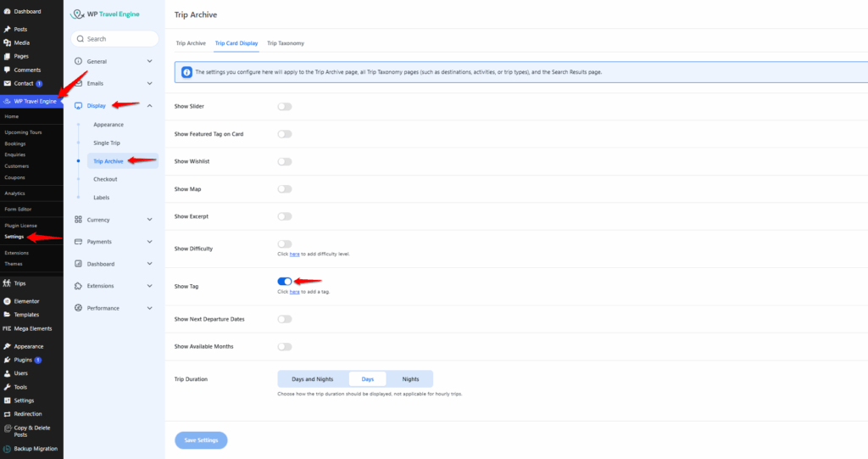Click the Backup Migration icon

pyautogui.click(x=7, y=449)
